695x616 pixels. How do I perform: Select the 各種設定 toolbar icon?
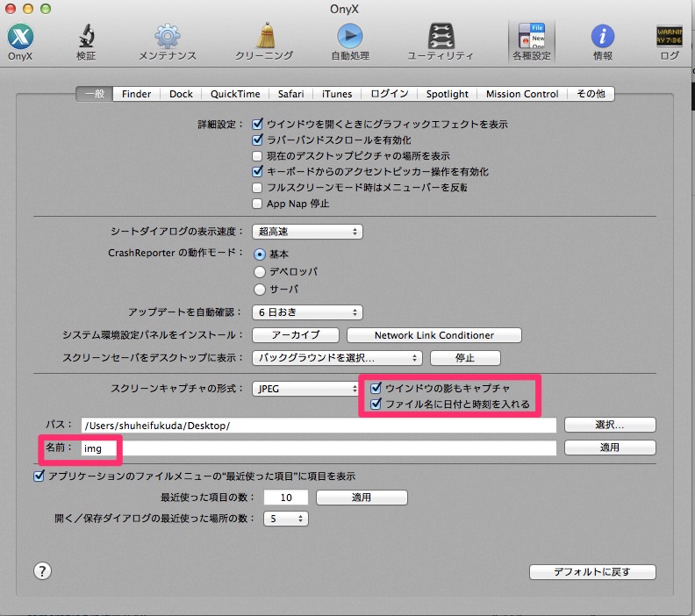point(532,41)
